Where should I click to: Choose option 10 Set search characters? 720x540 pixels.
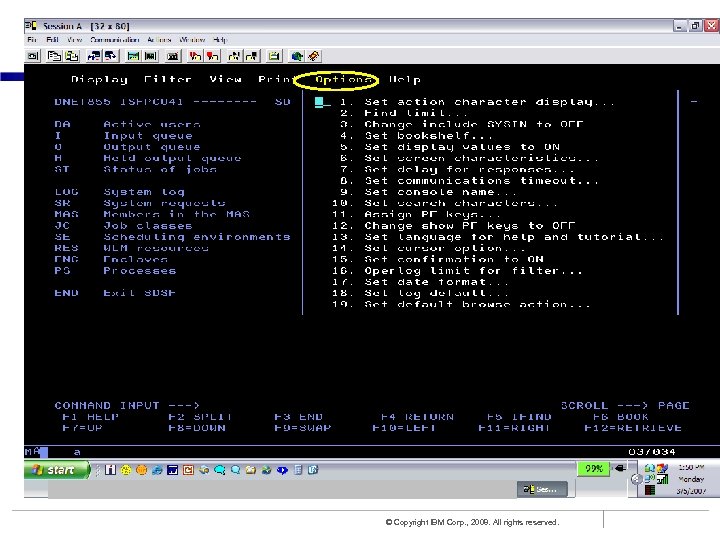click(x=445, y=203)
